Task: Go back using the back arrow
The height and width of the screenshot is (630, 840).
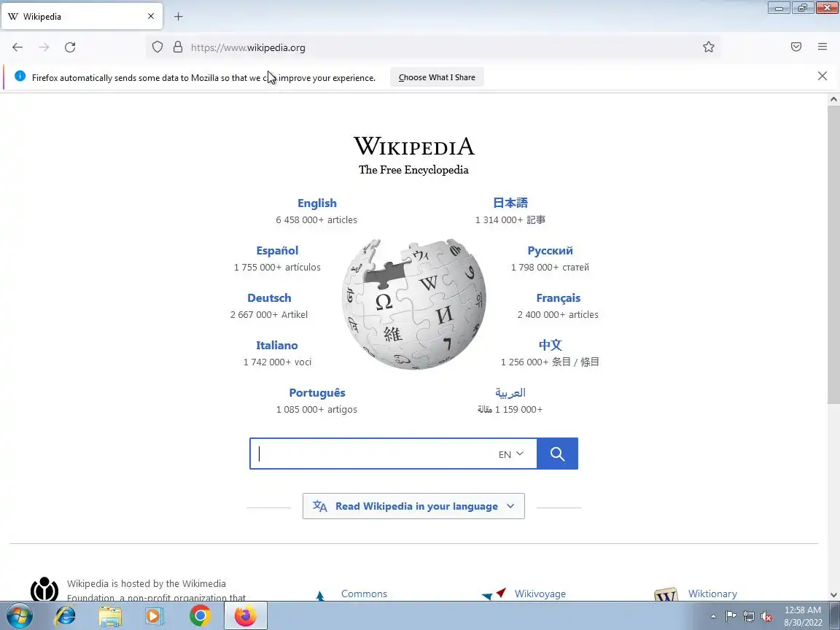Action: (x=17, y=47)
